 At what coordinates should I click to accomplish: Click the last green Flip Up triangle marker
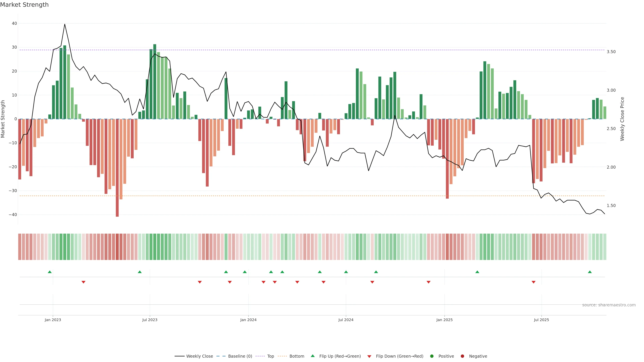tap(590, 272)
